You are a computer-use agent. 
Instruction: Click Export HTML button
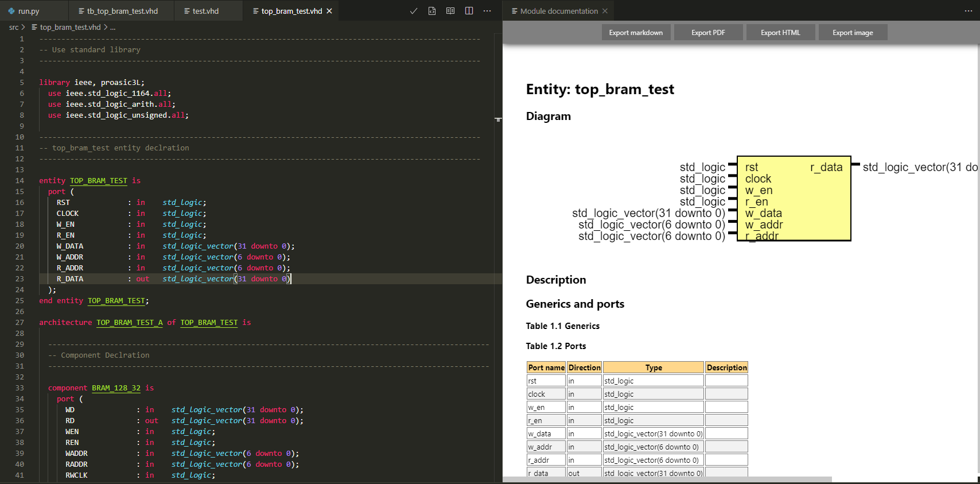pos(780,33)
